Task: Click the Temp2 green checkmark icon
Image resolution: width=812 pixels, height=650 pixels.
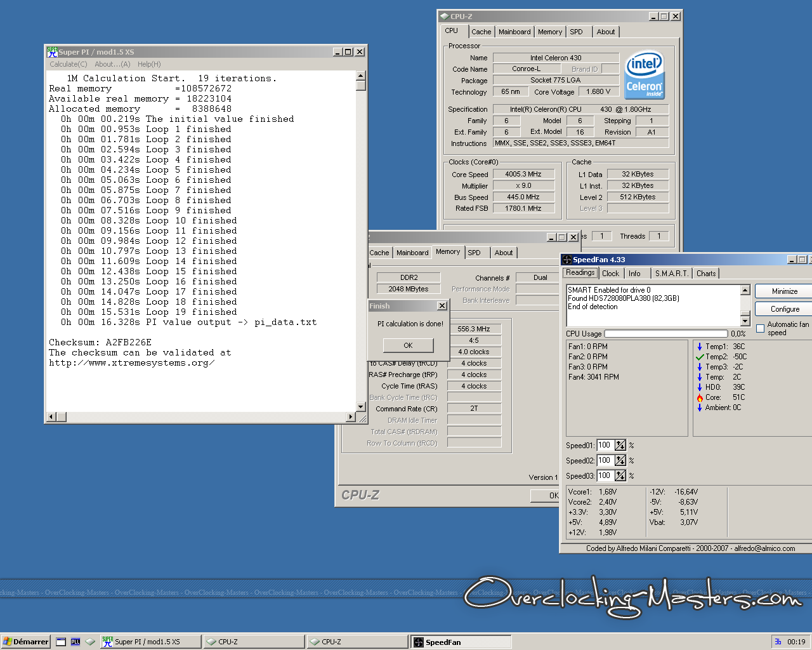Action: [x=700, y=357]
